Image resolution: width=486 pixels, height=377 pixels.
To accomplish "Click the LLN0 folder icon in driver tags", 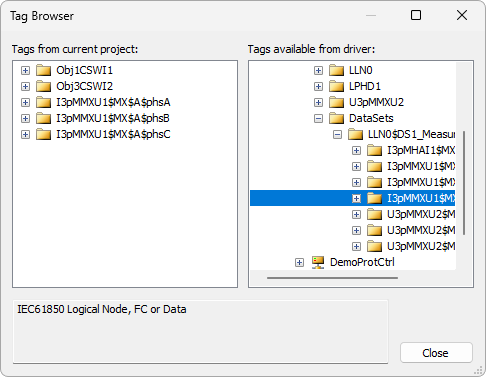I will [336, 70].
